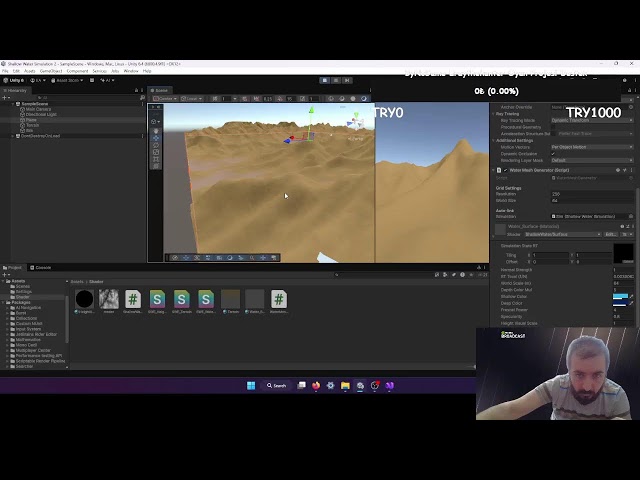This screenshot has width=640, height=480.
Task: Select the Rect tool in Scene overlay
Action: pos(156,159)
